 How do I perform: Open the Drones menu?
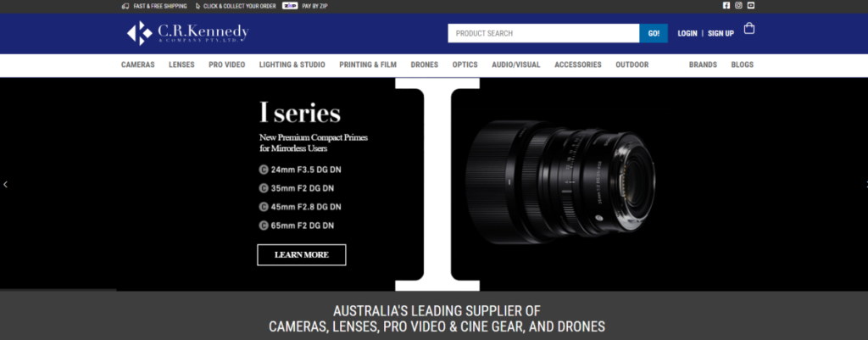pyautogui.click(x=425, y=64)
